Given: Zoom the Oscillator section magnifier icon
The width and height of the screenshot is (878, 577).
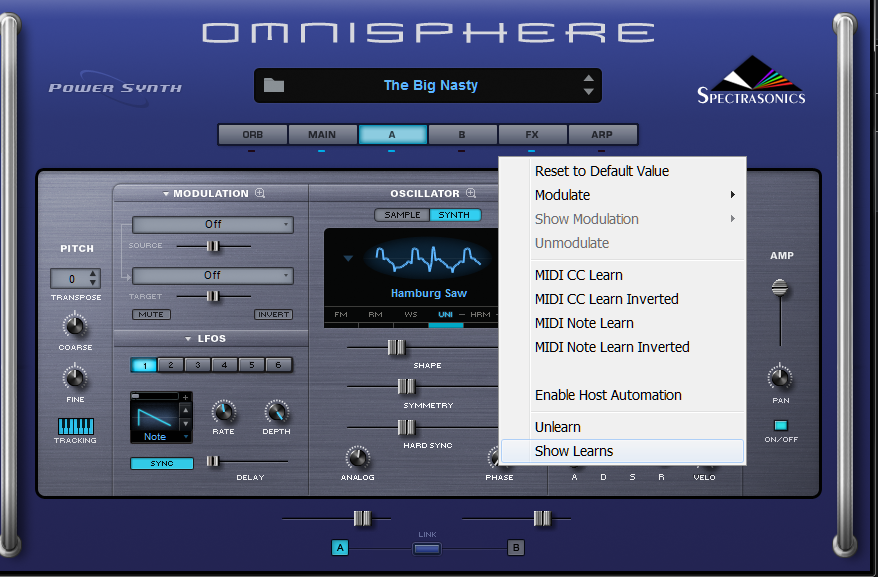Looking at the screenshot, I should pos(471,193).
